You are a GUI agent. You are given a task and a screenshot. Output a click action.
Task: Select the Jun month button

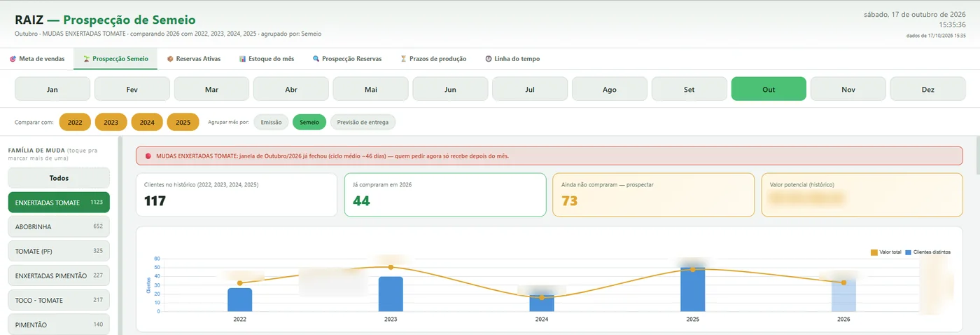(450, 89)
